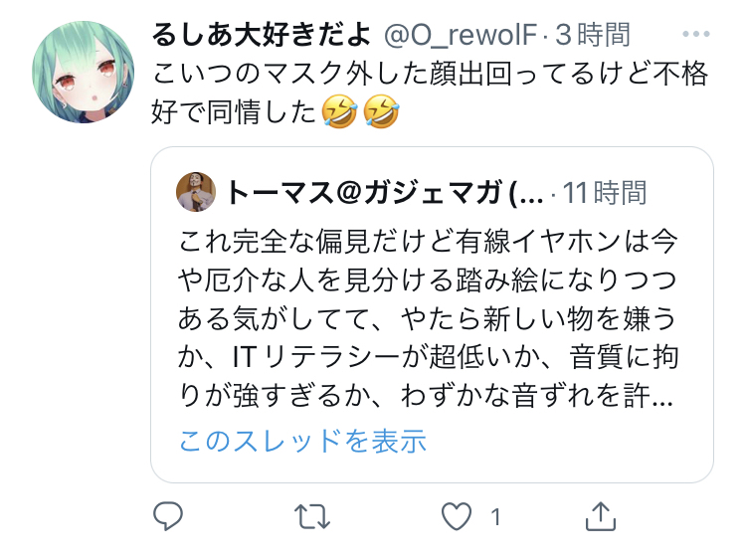Viewport: 746px width, 560px height.
Task: Open the 3時間 timestamp of the tweet
Action: point(593,35)
